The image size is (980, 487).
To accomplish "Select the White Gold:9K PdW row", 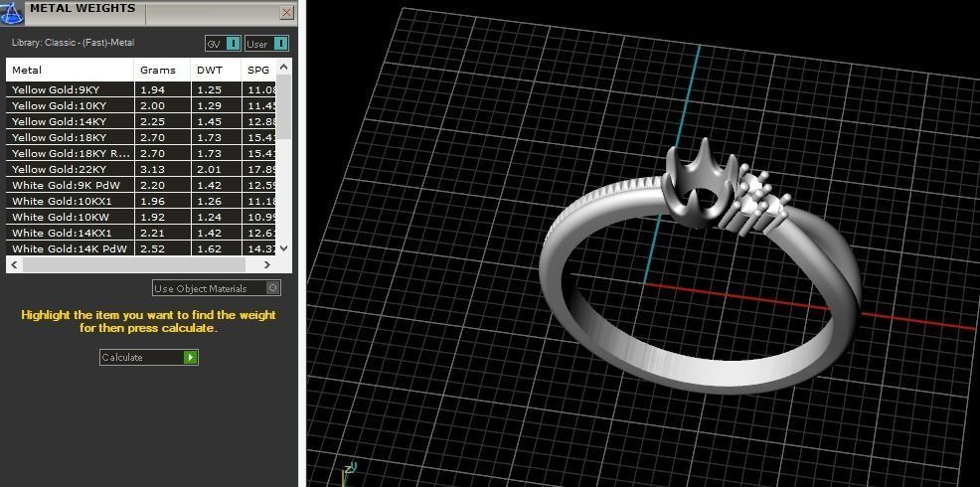I will [x=141, y=185].
